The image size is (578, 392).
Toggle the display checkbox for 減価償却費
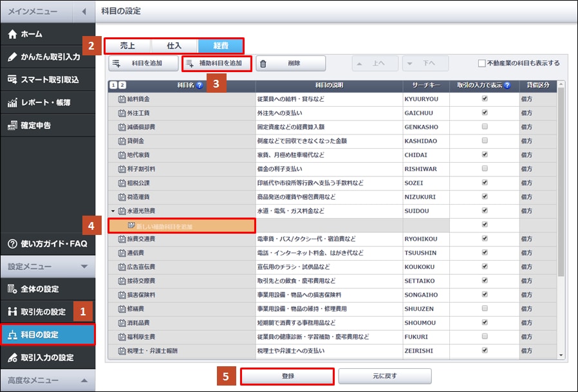484,126
